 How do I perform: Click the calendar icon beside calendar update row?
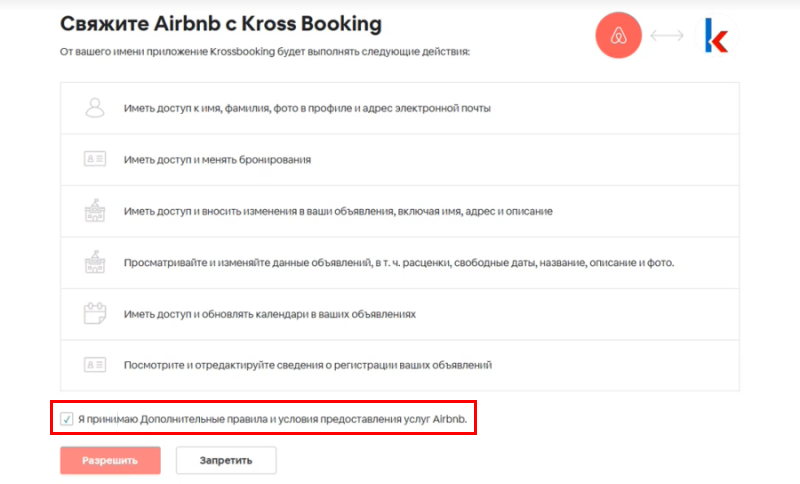(x=95, y=314)
